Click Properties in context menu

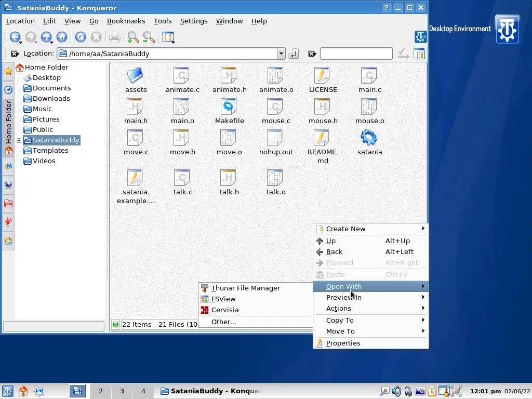[x=370, y=343]
